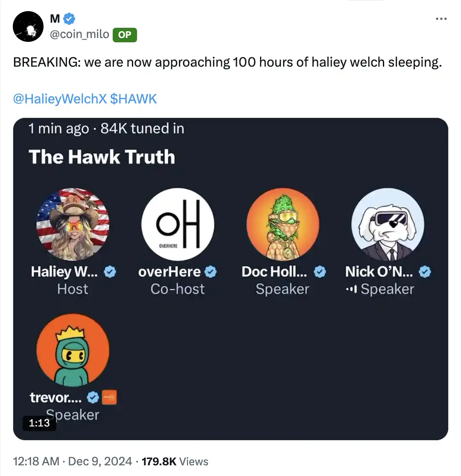
Task: Open the 12:18 AM Dec 9, 2024 timestamp
Action: tap(73, 461)
